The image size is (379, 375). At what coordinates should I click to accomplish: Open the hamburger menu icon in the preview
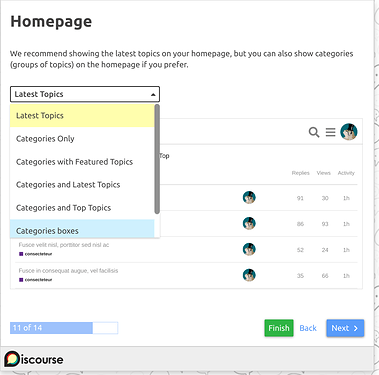[x=330, y=132]
